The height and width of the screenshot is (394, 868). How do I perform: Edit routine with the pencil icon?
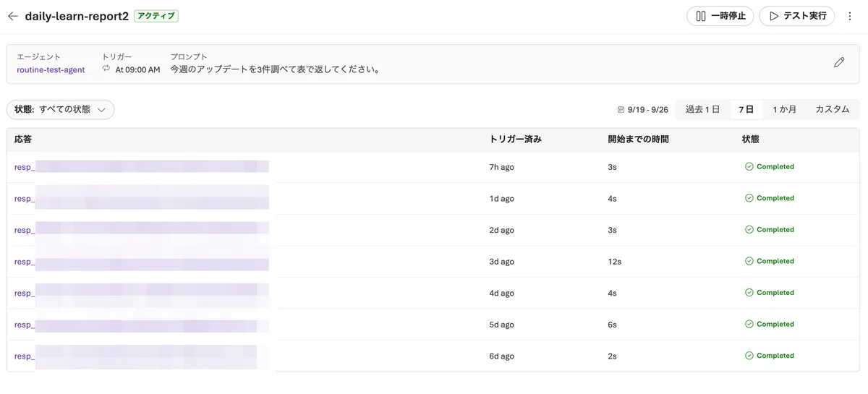coord(839,63)
